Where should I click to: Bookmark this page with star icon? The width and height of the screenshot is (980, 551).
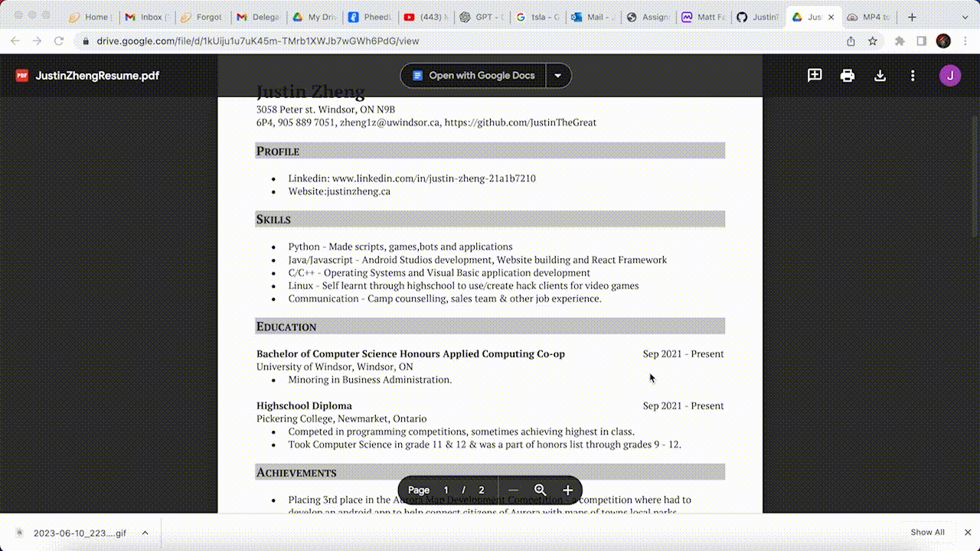click(x=873, y=41)
